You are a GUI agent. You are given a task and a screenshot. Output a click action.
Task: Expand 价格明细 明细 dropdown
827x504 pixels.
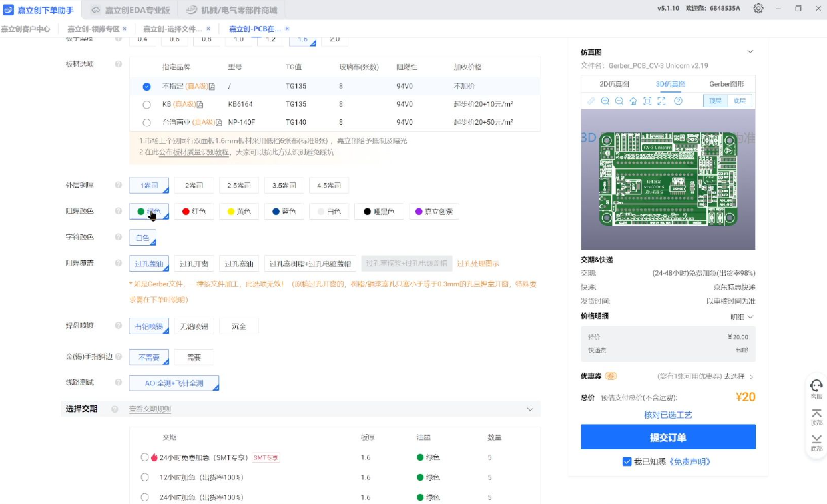coord(742,317)
